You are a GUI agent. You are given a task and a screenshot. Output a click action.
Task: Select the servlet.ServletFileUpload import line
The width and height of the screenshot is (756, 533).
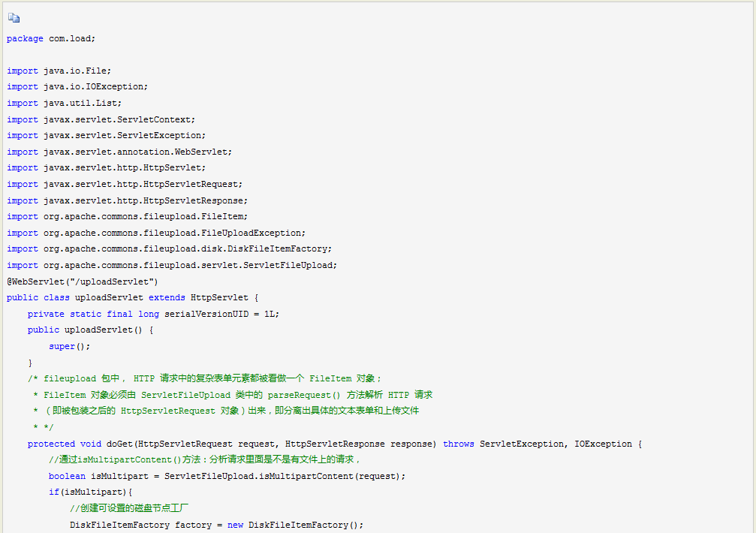click(172, 265)
